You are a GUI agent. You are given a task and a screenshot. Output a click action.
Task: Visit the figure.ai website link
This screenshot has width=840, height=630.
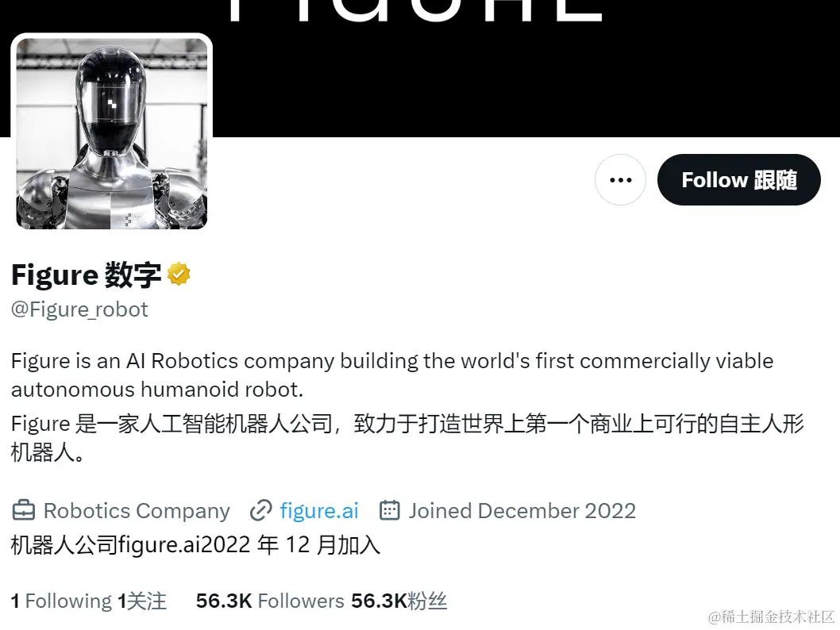point(318,511)
